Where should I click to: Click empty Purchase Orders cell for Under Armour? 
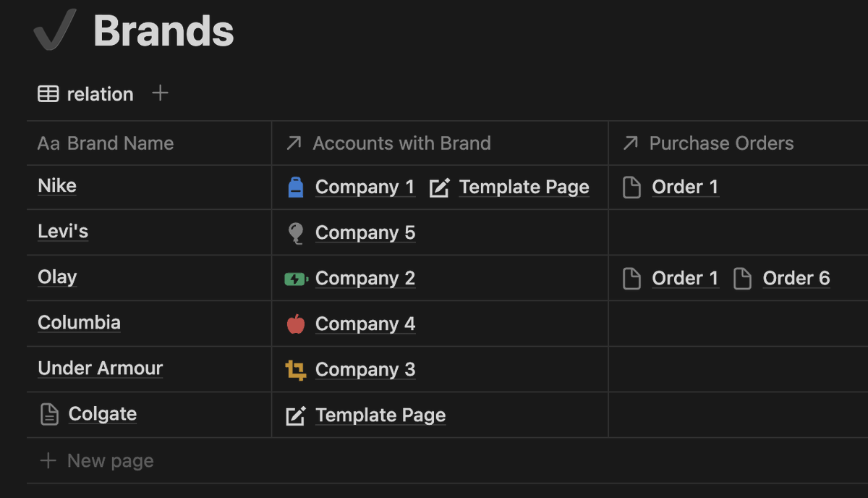pyautogui.click(x=738, y=369)
